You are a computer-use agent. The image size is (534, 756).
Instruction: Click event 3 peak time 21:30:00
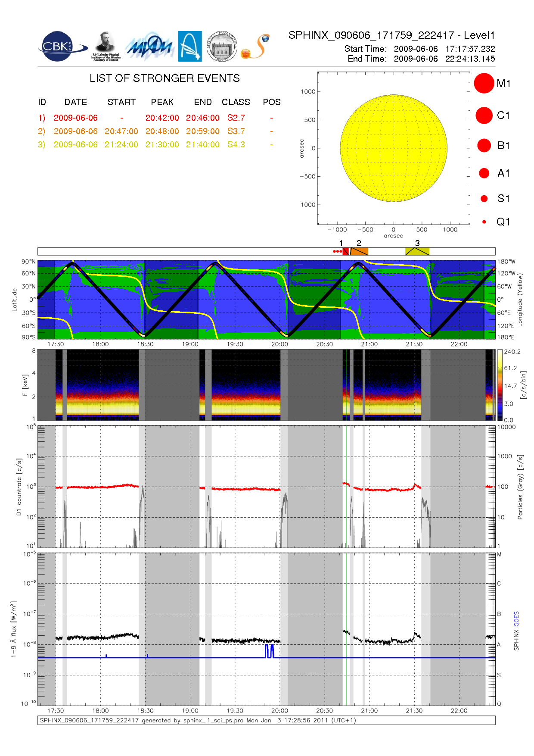(x=162, y=144)
